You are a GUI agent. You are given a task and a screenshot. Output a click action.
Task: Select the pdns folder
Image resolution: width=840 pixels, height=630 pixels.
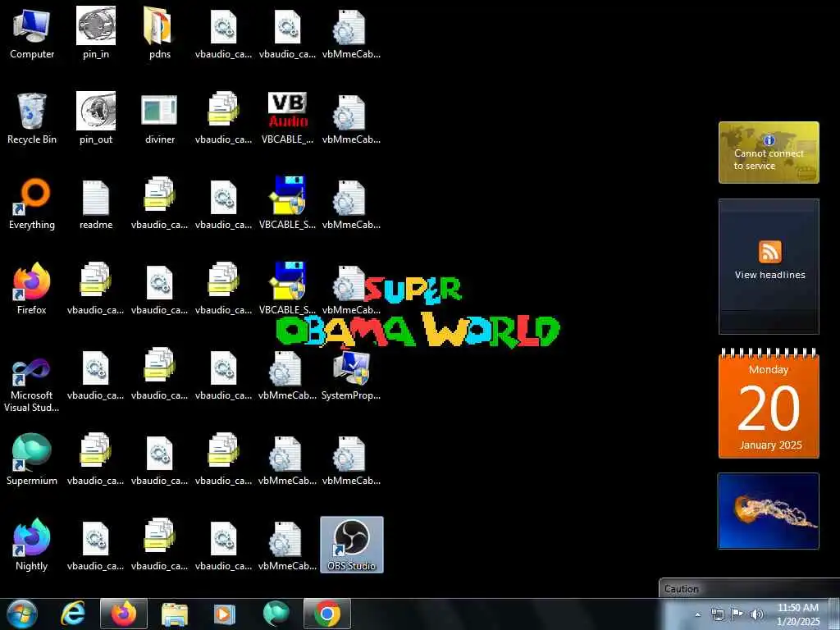(160, 34)
